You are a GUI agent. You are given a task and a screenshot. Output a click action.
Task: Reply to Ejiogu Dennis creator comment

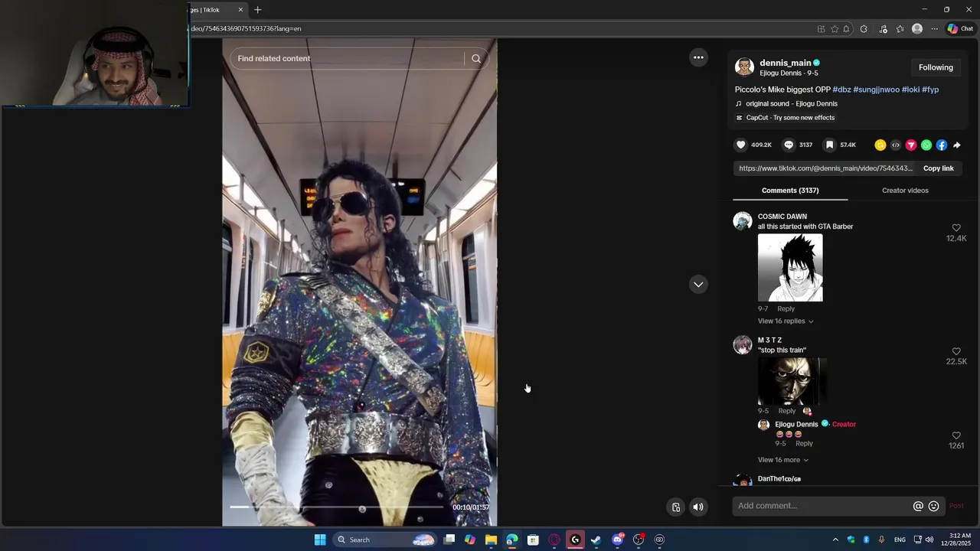[804, 444]
